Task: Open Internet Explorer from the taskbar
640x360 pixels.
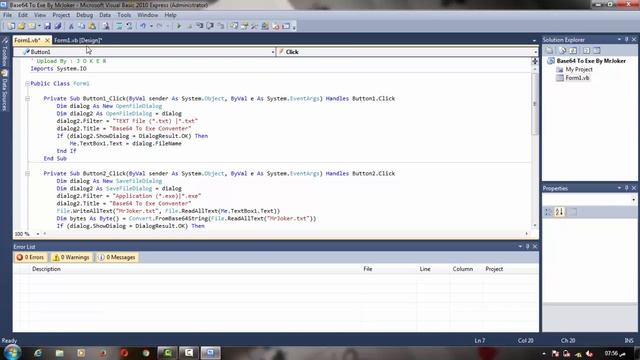Action: (x=38, y=353)
